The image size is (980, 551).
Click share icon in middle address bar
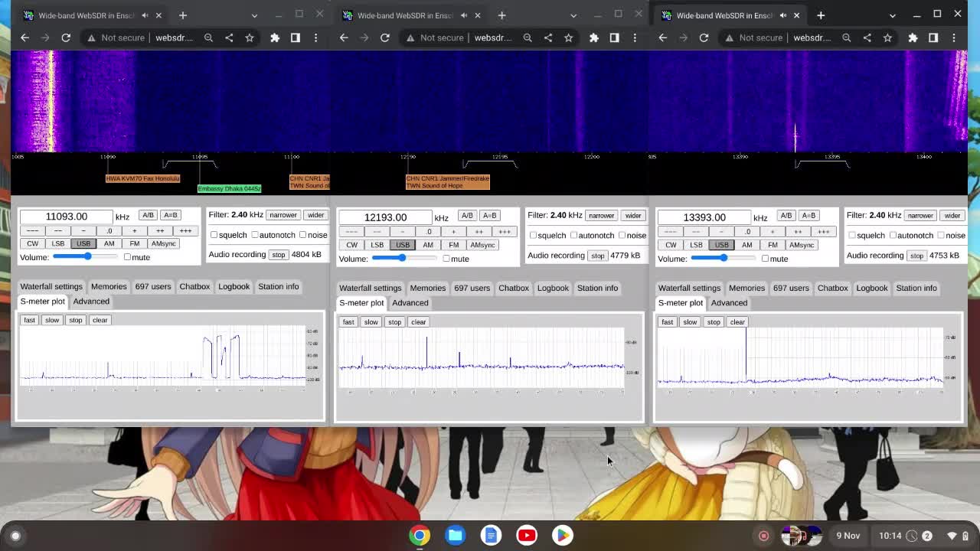548,37
